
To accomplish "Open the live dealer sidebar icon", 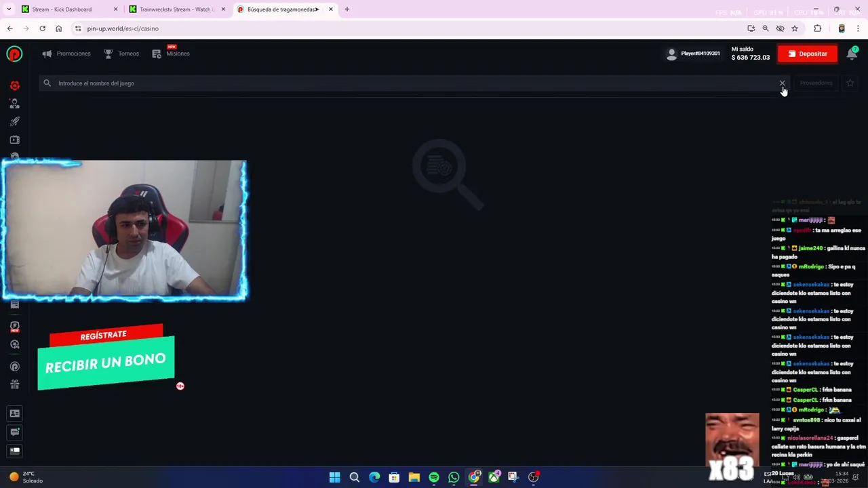I will pos(14,104).
